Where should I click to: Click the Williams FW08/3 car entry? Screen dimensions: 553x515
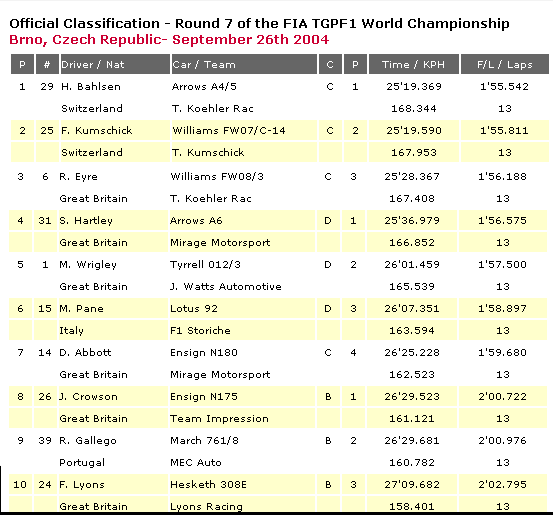point(217,176)
